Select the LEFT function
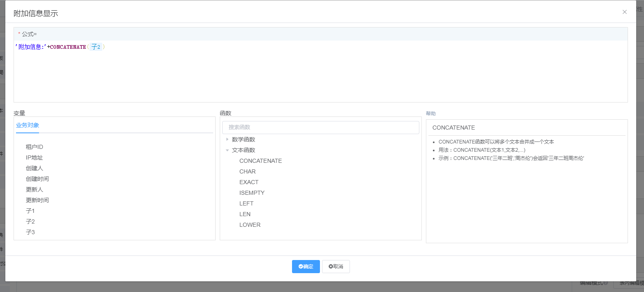This screenshot has height=292, width=644. pyautogui.click(x=246, y=203)
